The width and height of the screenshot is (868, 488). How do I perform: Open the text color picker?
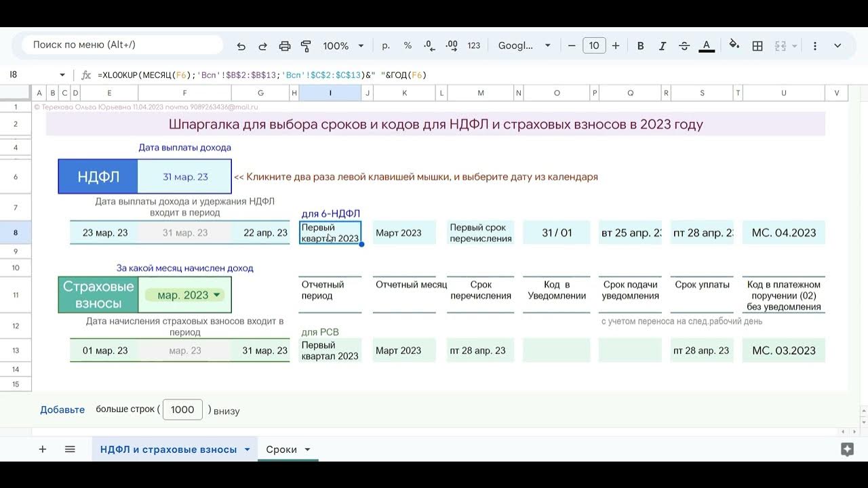click(x=707, y=45)
